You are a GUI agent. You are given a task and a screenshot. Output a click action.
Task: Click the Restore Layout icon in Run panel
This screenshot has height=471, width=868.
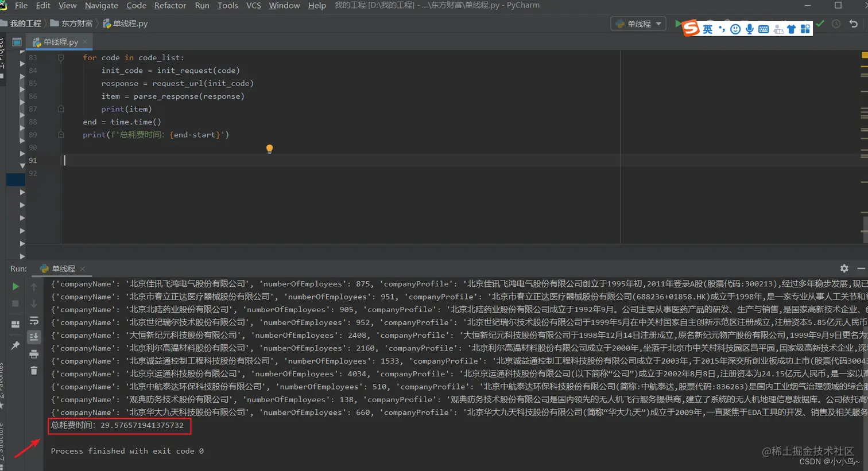click(x=15, y=325)
